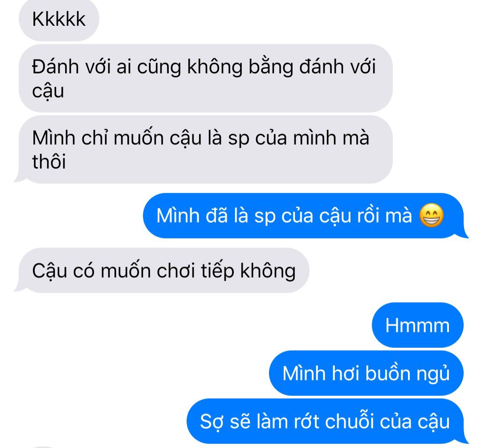Tap the blue "Mình đã là sp của cậu" message

(x=306, y=215)
